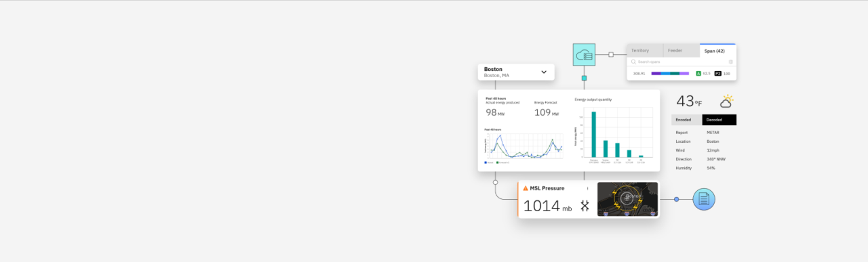The height and width of the screenshot is (262, 868).
Task: Click the partly cloudy weather icon
Action: [726, 102]
